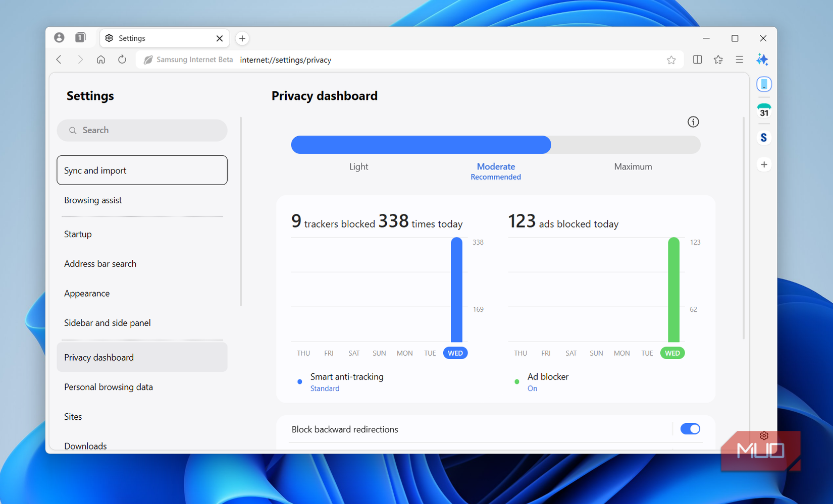Open the phone icon in the sidebar
This screenshot has width=833, height=504.
764,84
